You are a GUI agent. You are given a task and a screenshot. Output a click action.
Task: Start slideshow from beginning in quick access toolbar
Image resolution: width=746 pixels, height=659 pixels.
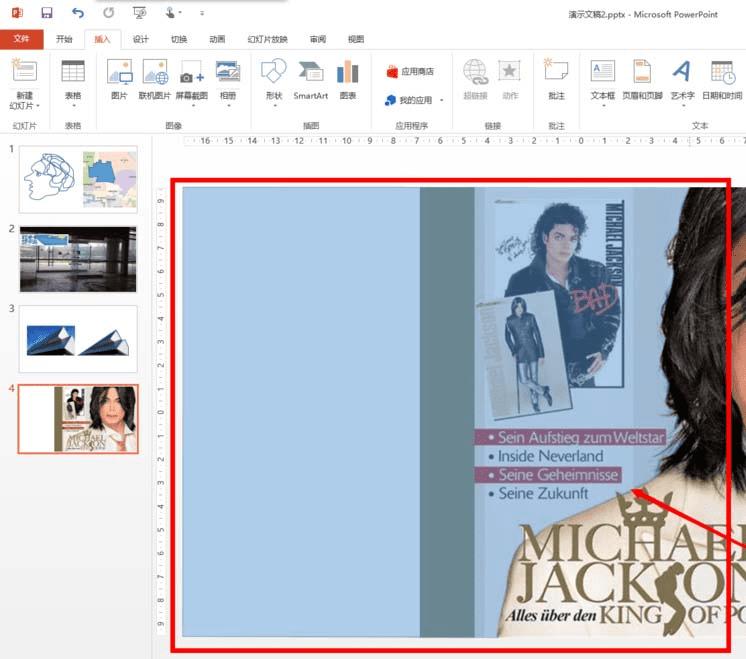[x=139, y=13]
